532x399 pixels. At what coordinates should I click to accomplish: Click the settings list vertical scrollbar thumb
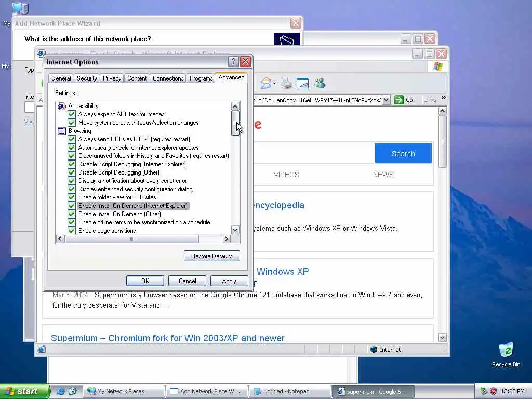click(235, 123)
